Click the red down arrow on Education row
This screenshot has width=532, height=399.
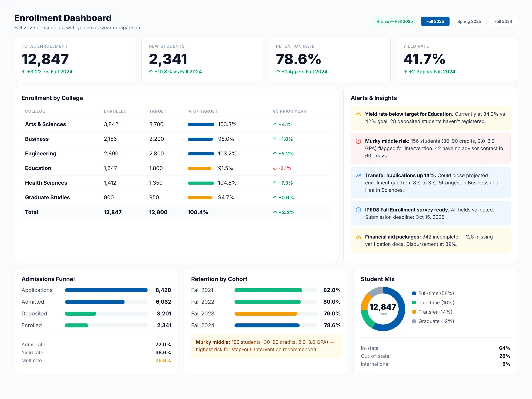click(x=275, y=168)
